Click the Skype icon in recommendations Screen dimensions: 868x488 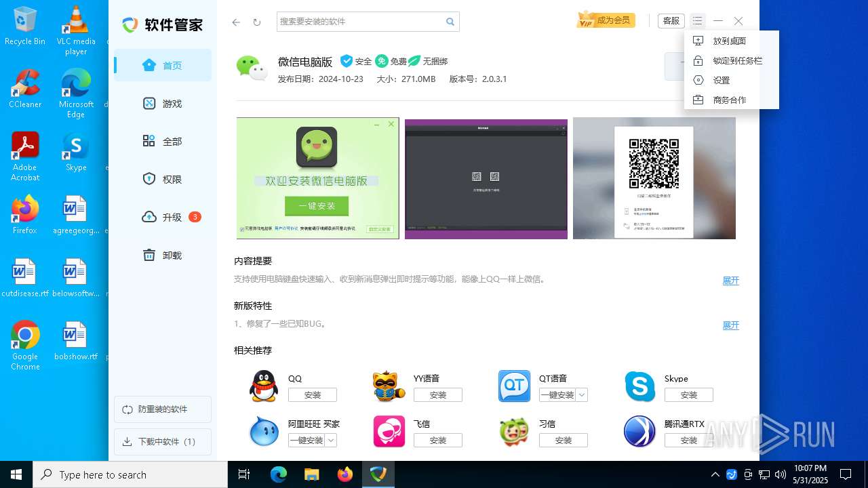click(x=640, y=386)
